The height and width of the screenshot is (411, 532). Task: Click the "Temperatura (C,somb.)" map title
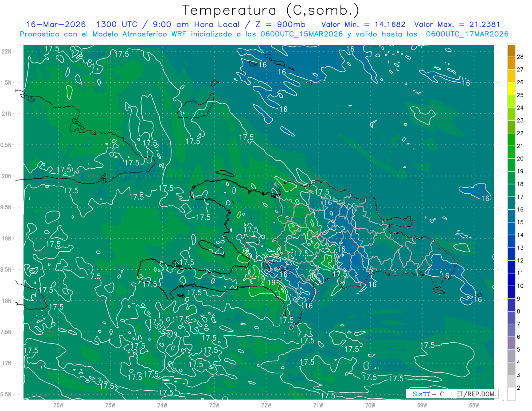tap(271, 10)
